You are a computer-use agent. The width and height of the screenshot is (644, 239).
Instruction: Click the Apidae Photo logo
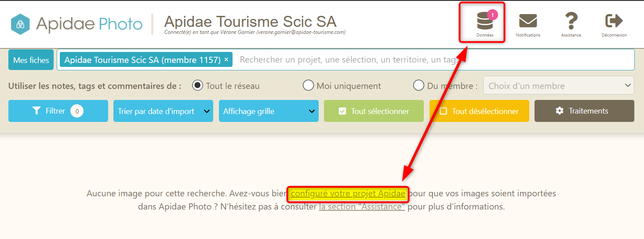[77, 24]
